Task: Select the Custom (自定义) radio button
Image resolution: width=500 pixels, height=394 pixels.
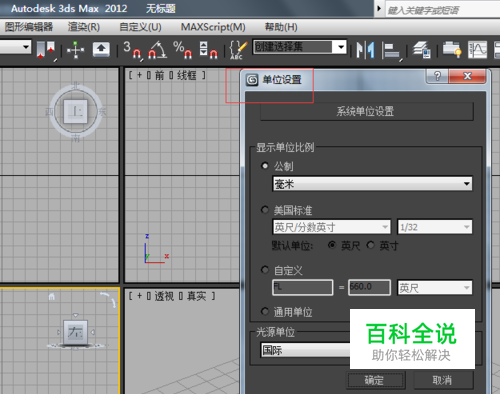Action: (265, 270)
